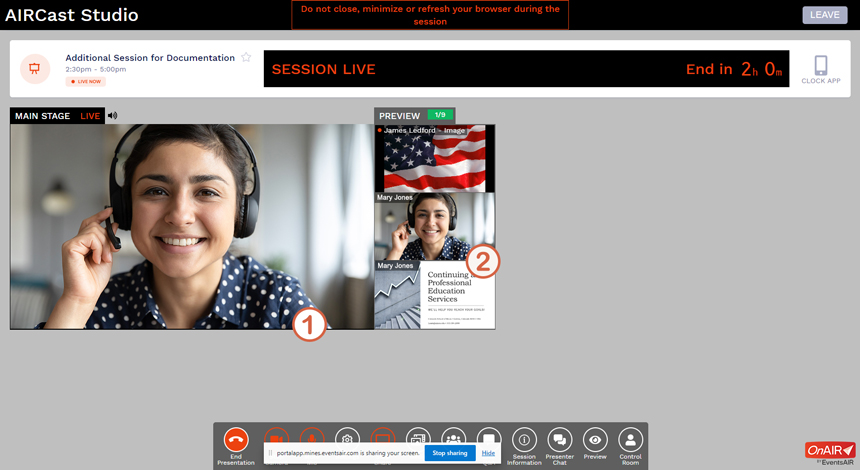Click the Main Stage speaker volume icon
Screen dimensions: 860x470
pos(112,116)
